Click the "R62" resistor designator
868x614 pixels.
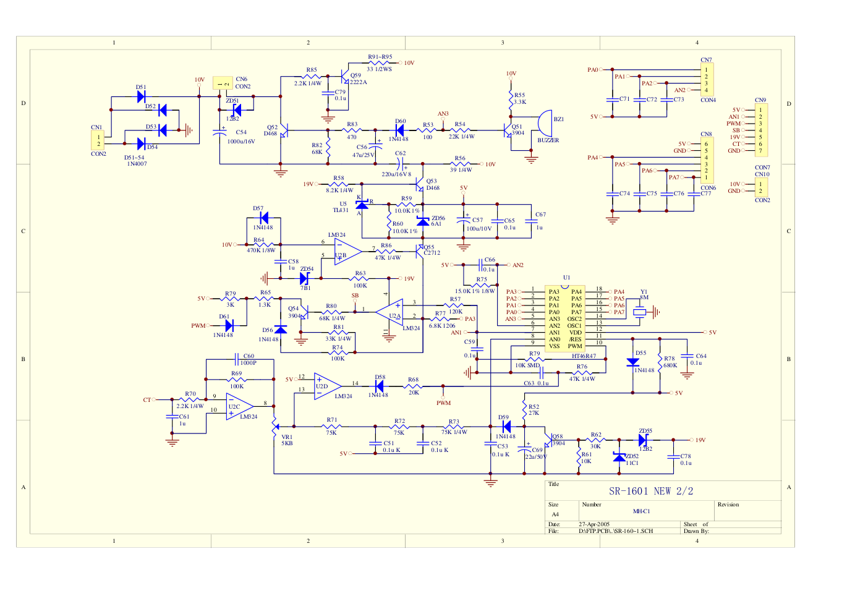(596, 435)
